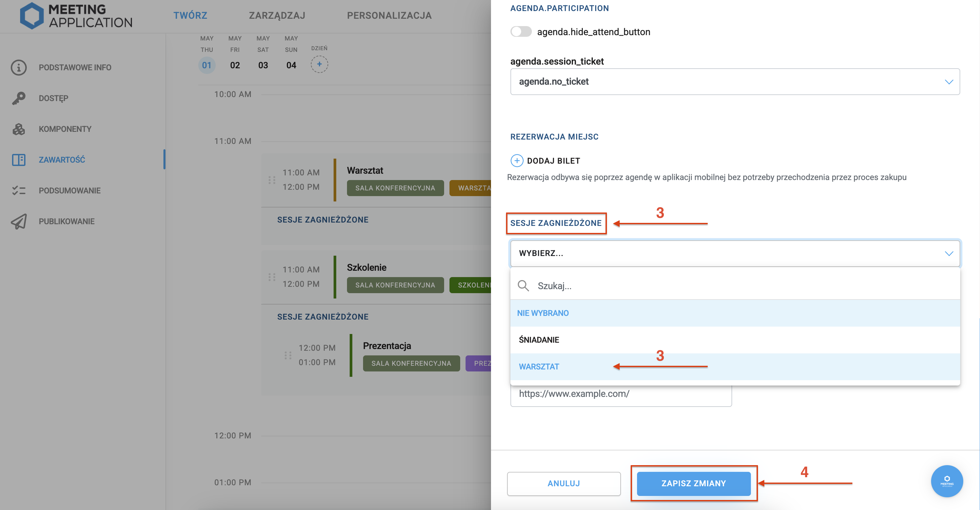Click the Komponenty blocks icon
This screenshot has height=510, width=980.
click(x=19, y=129)
